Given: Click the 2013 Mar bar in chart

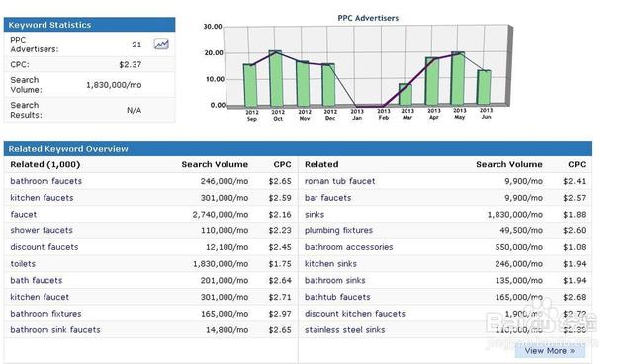Looking at the screenshot, I should pyautogui.click(x=406, y=94).
